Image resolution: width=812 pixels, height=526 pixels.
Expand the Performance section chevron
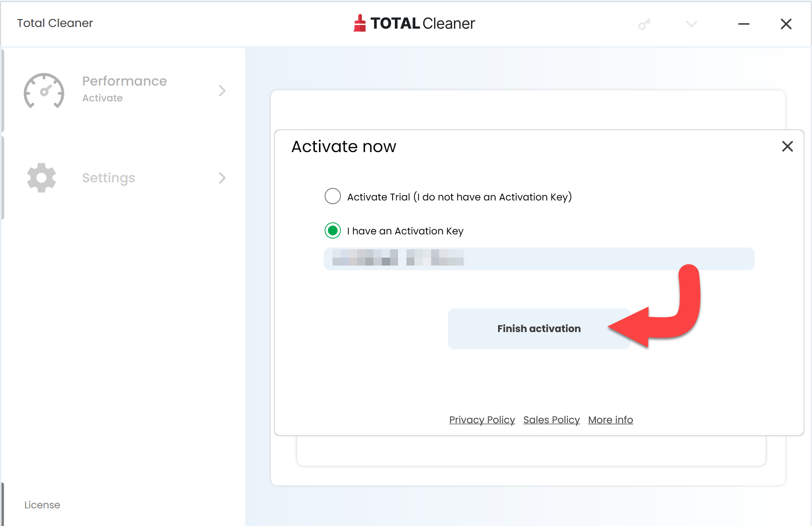(x=222, y=91)
